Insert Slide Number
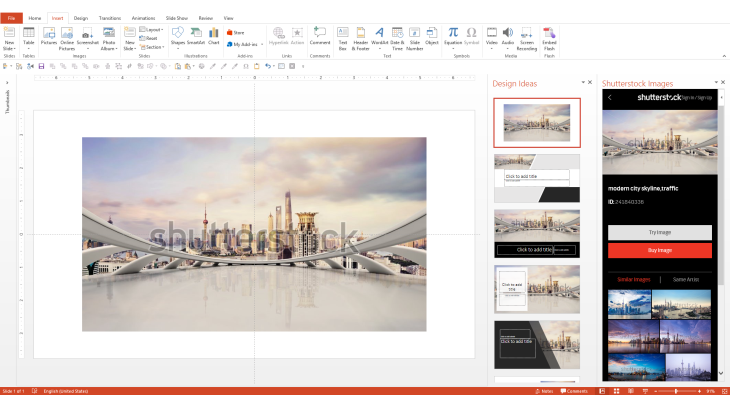 point(414,38)
